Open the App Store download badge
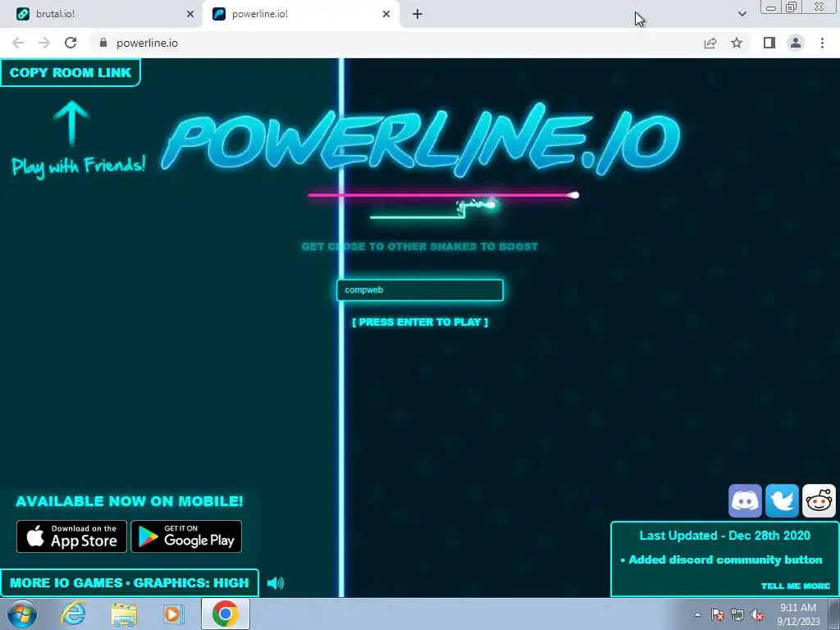 (72, 536)
